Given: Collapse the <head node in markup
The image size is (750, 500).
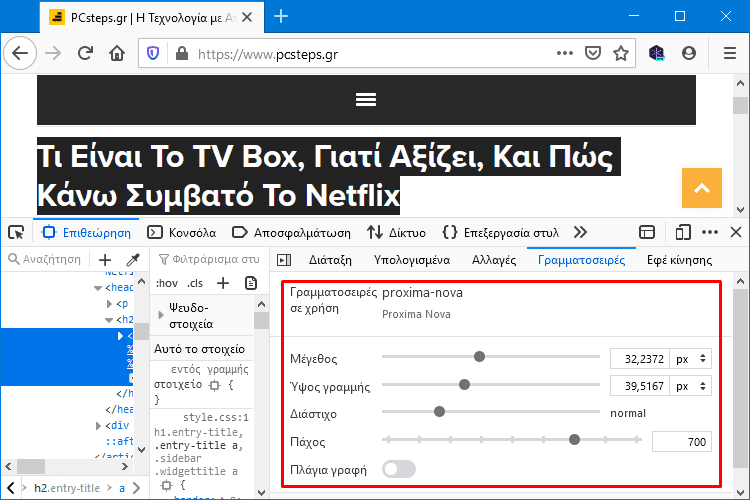Looking at the screenshot, I should click(x=98, y=288).
